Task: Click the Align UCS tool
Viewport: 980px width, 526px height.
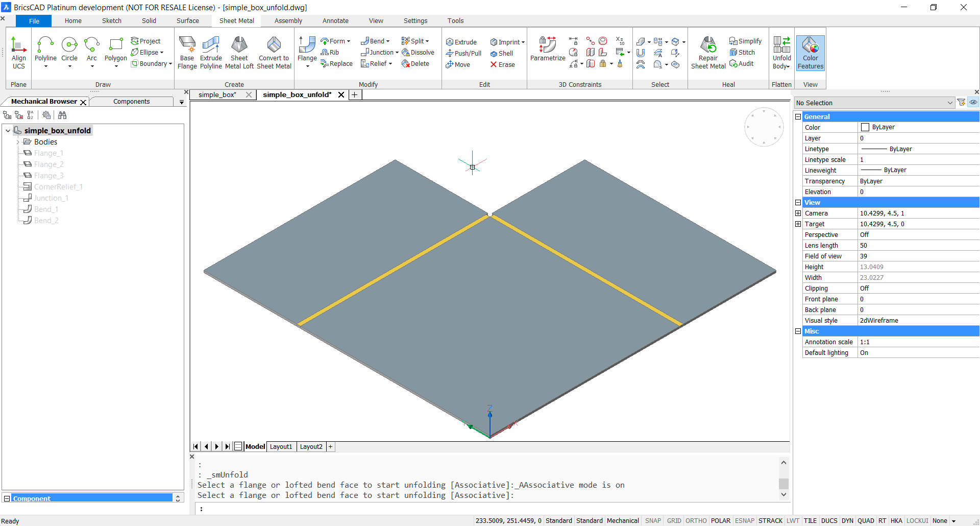Action: coord(19,53)
